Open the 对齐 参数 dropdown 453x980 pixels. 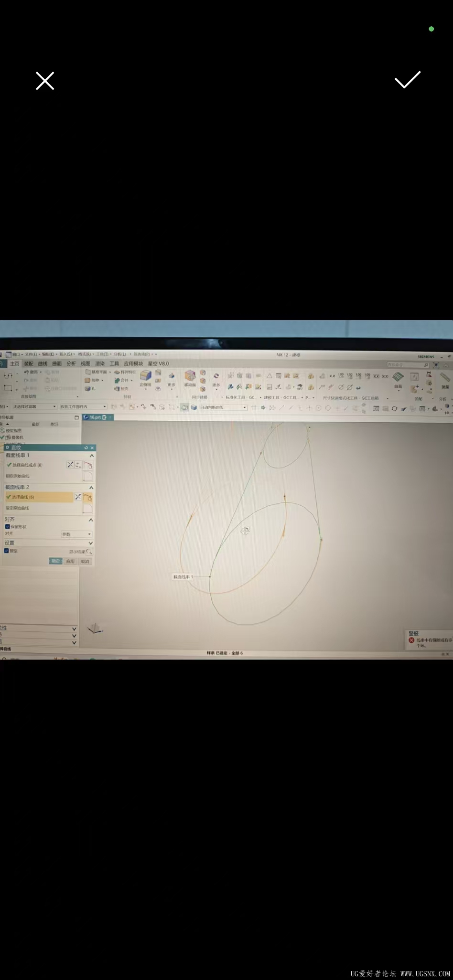[x=76, y=534]
